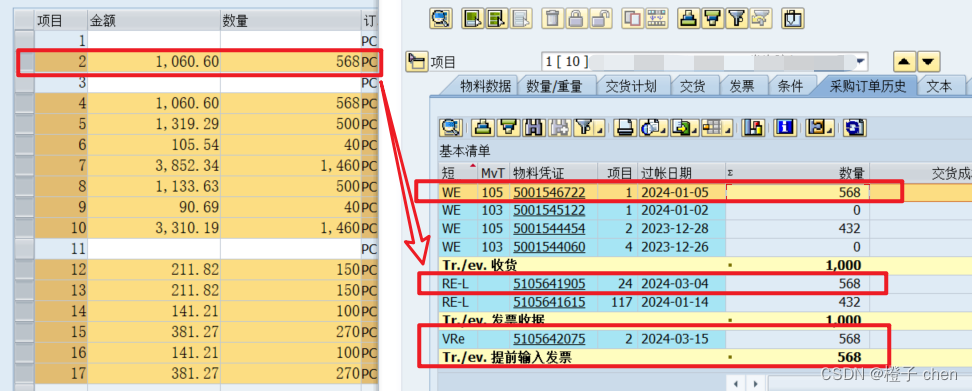Image resolution: width=972 pixels, height=391 pixels.
Task: Open the 交货计划 tab
Action: coord(630,86)
